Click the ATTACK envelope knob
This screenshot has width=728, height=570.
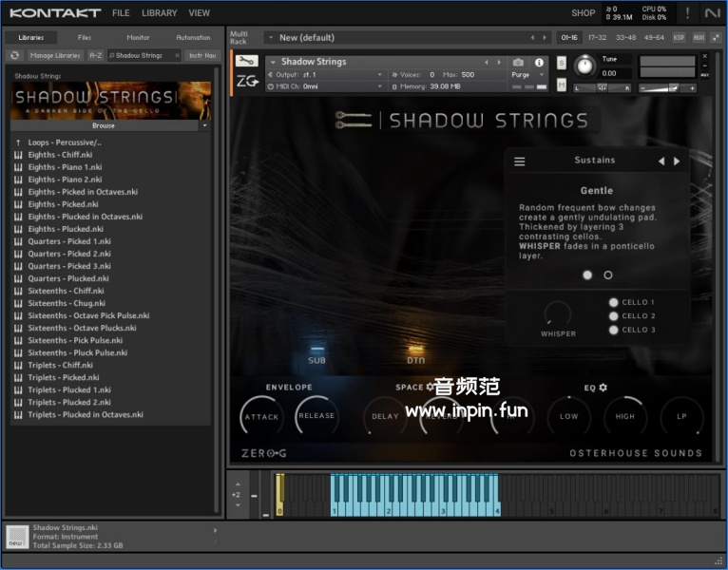click(x=261, y=416)
